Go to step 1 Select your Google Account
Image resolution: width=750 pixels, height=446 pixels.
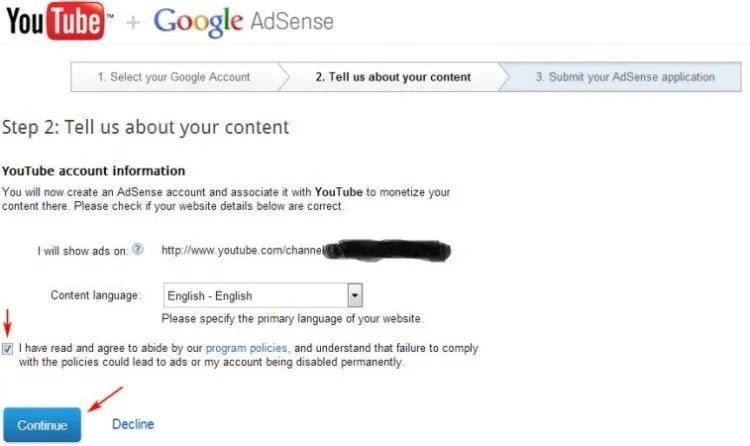174,77
